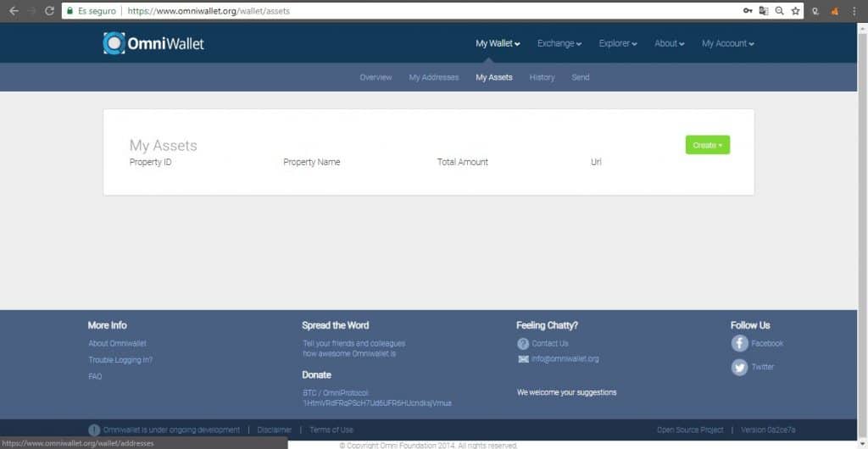Open the Disclaimer link

pos(274,430)
